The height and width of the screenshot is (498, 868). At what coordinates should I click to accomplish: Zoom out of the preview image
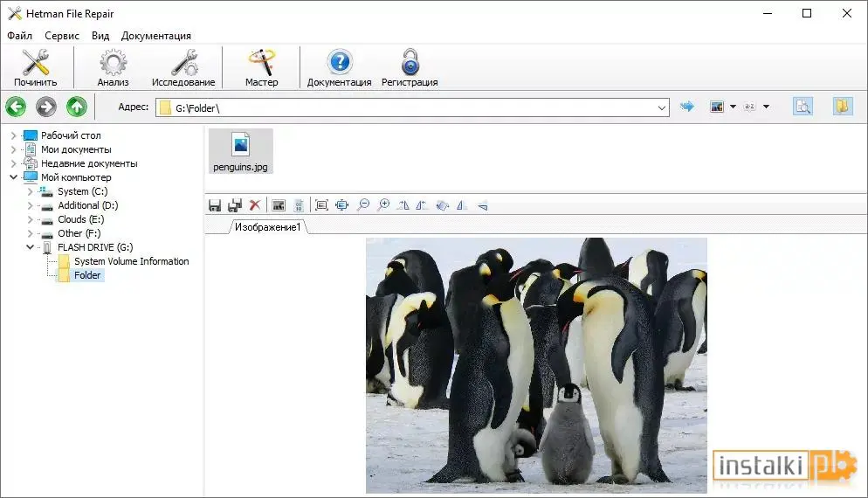pyautogui.click(x=363, y=205)
